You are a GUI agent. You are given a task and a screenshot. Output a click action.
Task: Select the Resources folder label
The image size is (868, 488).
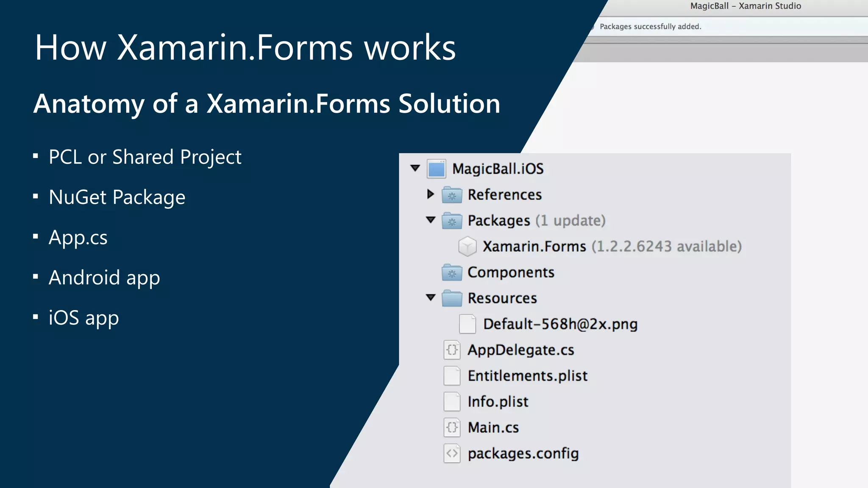click(x=502, y=298)
